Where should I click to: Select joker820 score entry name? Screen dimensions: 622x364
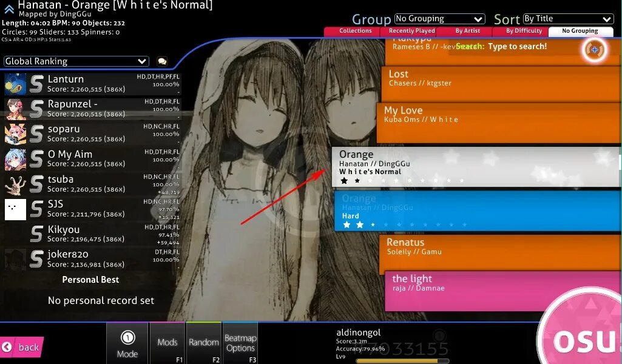click(68, 254)
